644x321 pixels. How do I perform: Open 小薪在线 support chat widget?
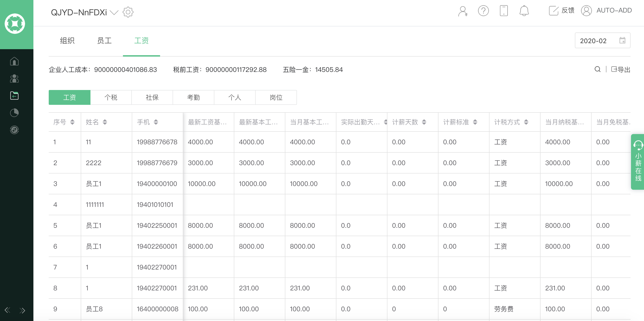(x=638, y=162)
